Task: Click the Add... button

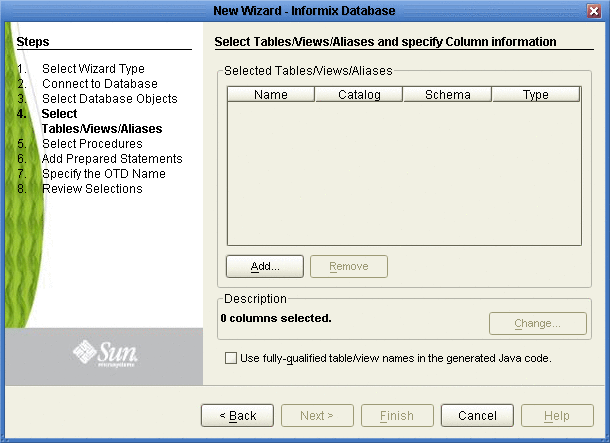Action: [265, 266]
